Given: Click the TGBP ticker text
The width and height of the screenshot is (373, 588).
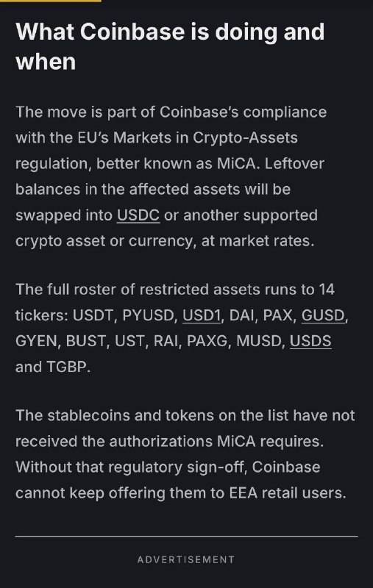Looking at the screenshot, I should (67, 367).
